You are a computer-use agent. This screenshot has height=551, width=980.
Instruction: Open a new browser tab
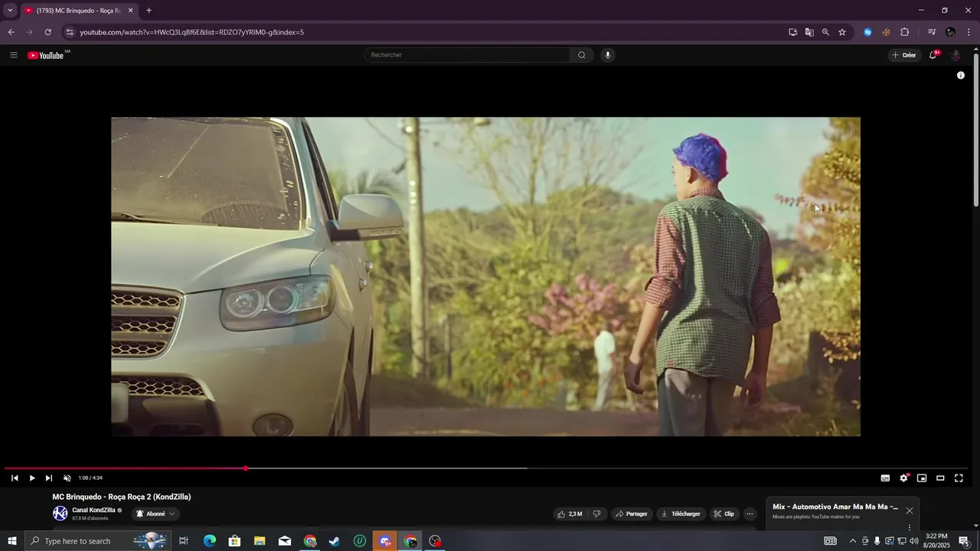pyautogui.click(x=149, y=11)
